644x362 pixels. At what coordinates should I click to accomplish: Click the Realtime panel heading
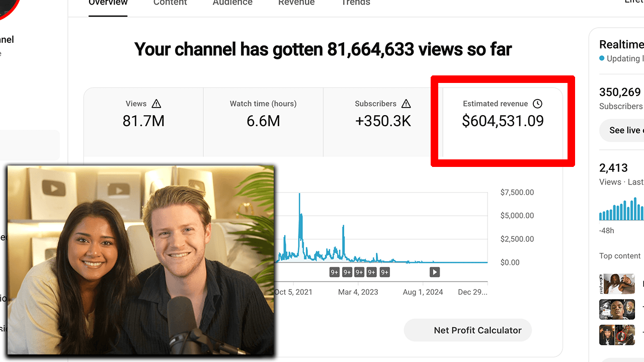pos(621,45)
